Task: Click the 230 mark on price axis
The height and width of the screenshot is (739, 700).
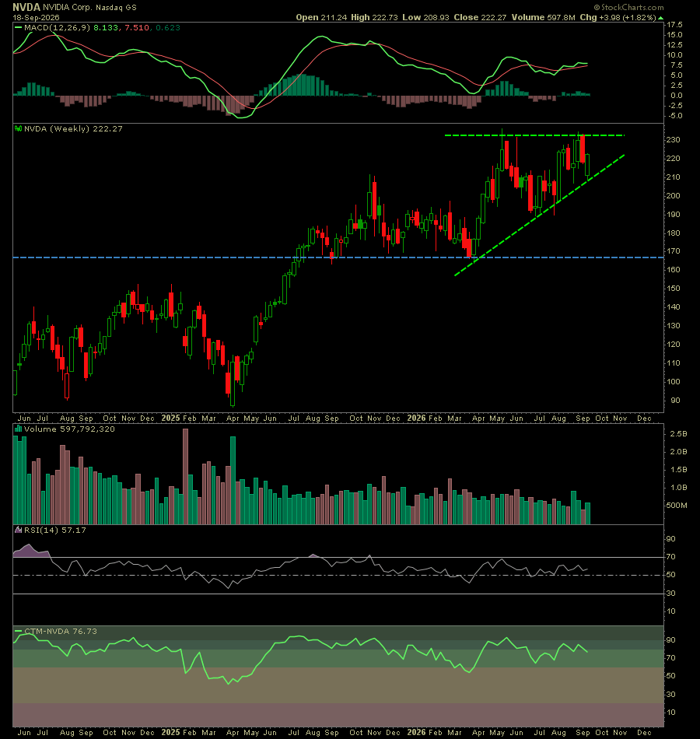Action: pyautogui.click(x=673, y=140)
